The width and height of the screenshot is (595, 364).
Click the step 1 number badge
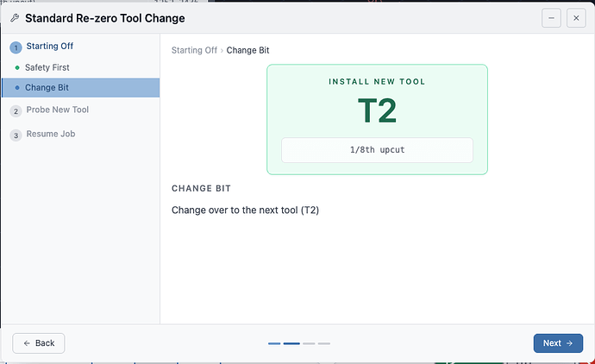(16, 47)
